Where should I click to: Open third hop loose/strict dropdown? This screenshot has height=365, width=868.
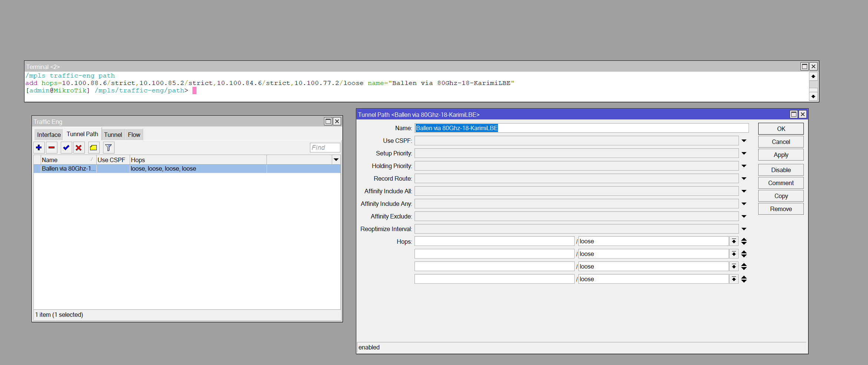click(x=734, y=267)
